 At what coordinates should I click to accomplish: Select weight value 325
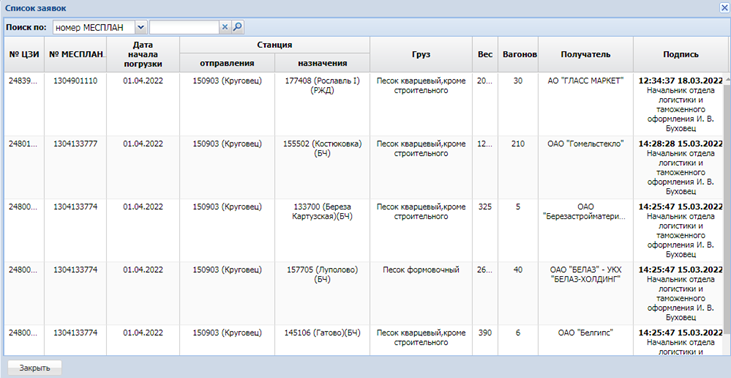[x=485, y=206]
